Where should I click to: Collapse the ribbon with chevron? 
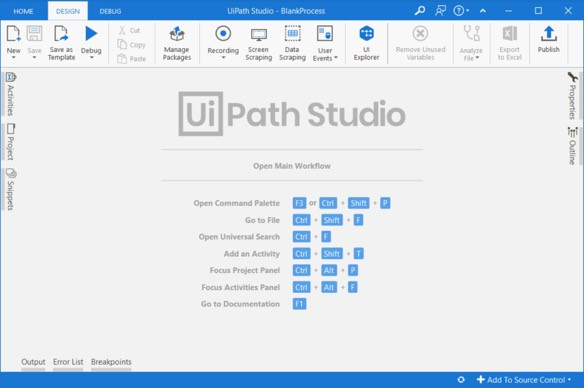pos(483,11)
